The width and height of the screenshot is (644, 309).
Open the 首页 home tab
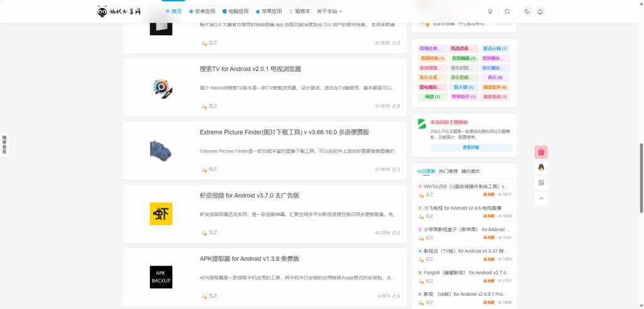[x=174, y=11]
